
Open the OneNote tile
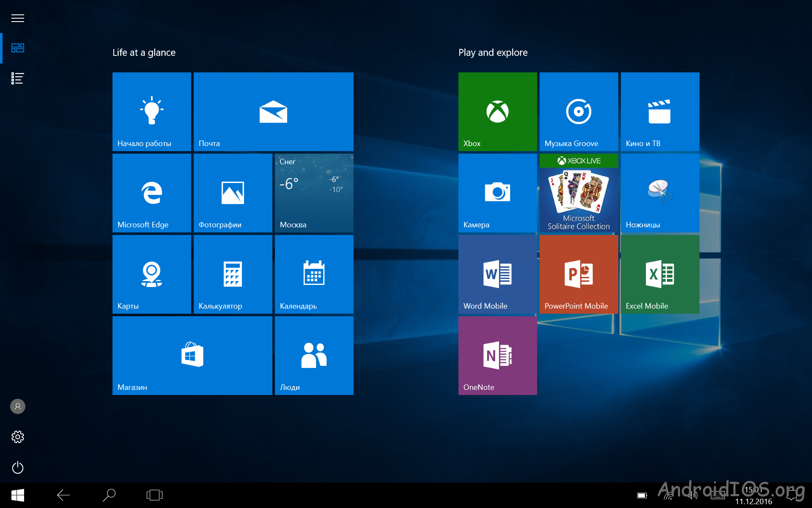497,355
